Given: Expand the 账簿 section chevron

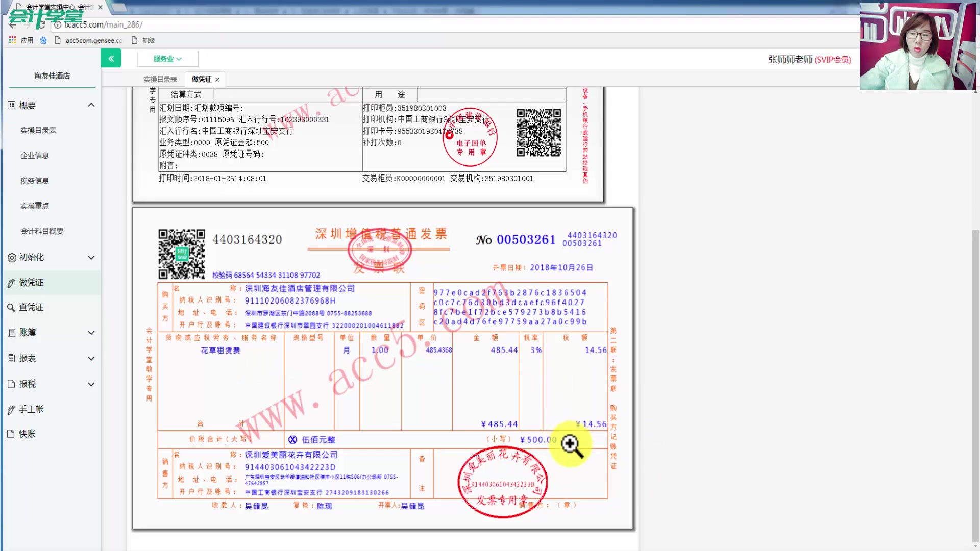Looking at the screenshot, I should (x=91, y=333).
